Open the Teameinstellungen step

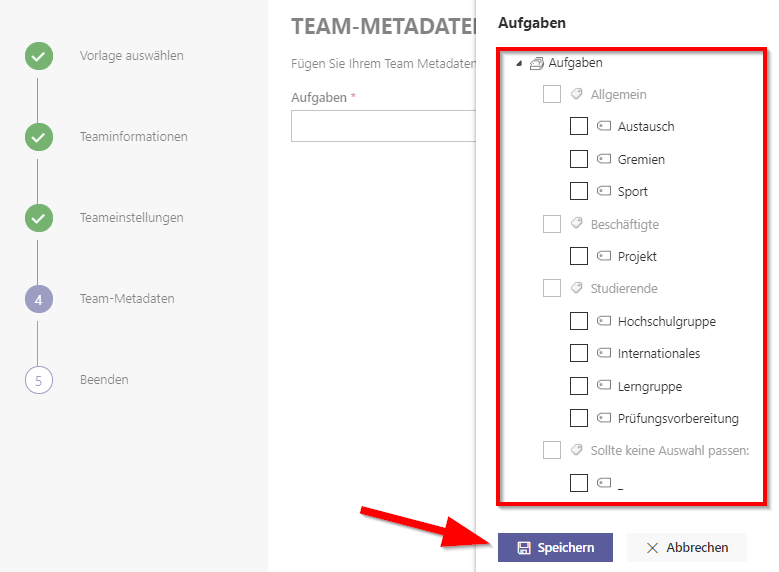(132, 218)
